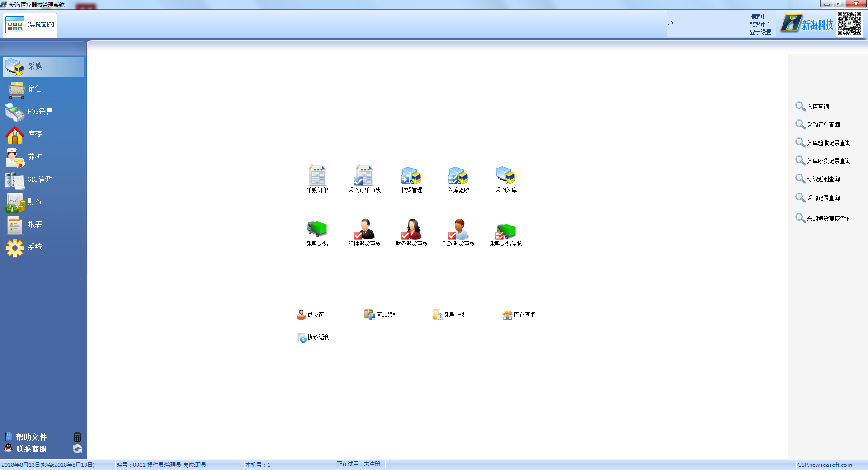868x470 pixels.
Task: Open 入库验收 inbound inspection icon
Action: [x=458, y=179]
